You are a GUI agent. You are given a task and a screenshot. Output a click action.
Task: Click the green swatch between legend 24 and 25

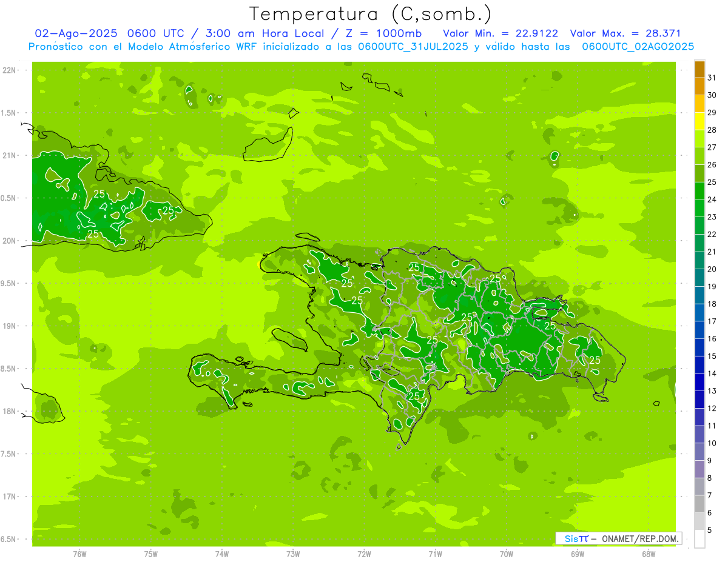point(699,191)
